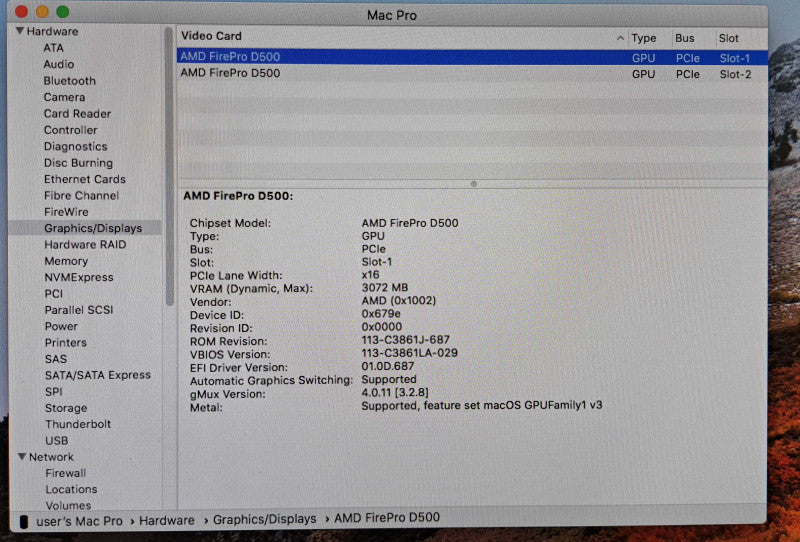Click the Network category header label

coord(51,457)
